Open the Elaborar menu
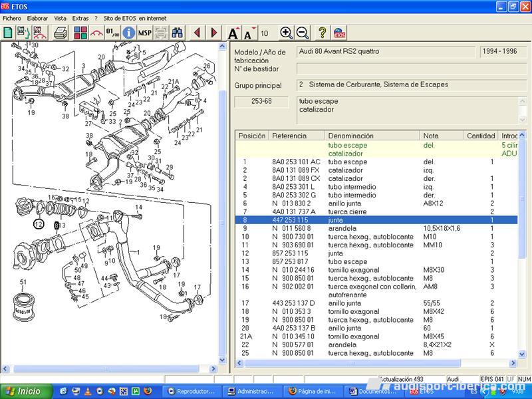This screenshot has width=532, height=399. tap(37, 19)
